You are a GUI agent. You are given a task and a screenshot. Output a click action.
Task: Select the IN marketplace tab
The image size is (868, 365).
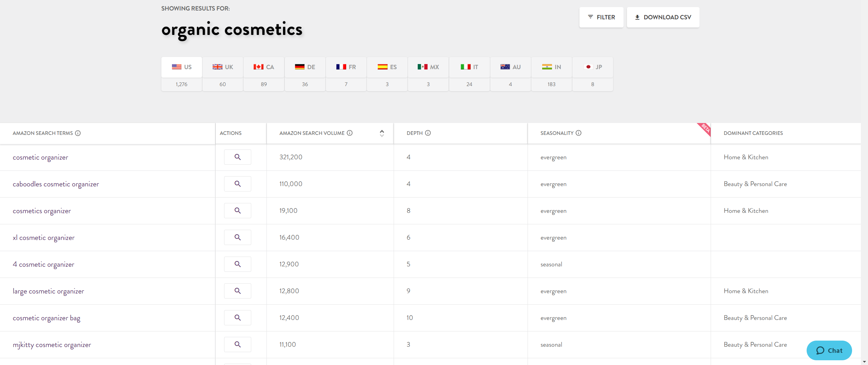[x=551, y=67]
